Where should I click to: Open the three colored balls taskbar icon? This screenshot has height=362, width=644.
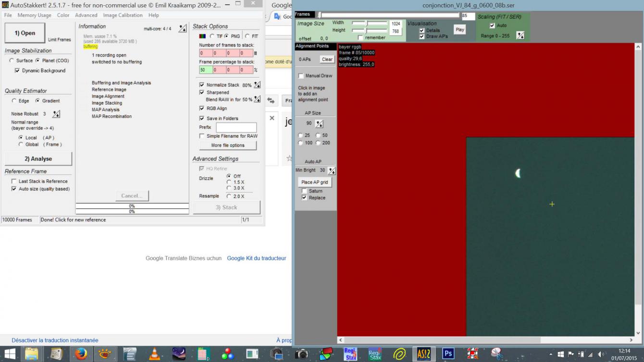[228, 354]
